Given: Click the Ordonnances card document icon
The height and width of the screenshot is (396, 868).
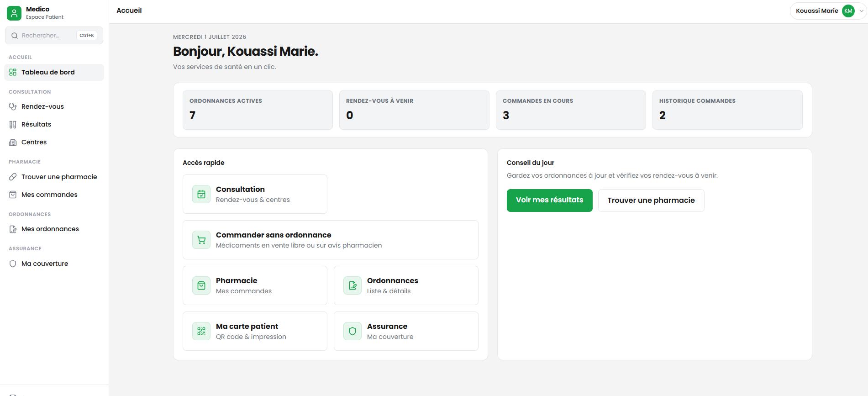Looking at the screenshot, I should point(352,285).
